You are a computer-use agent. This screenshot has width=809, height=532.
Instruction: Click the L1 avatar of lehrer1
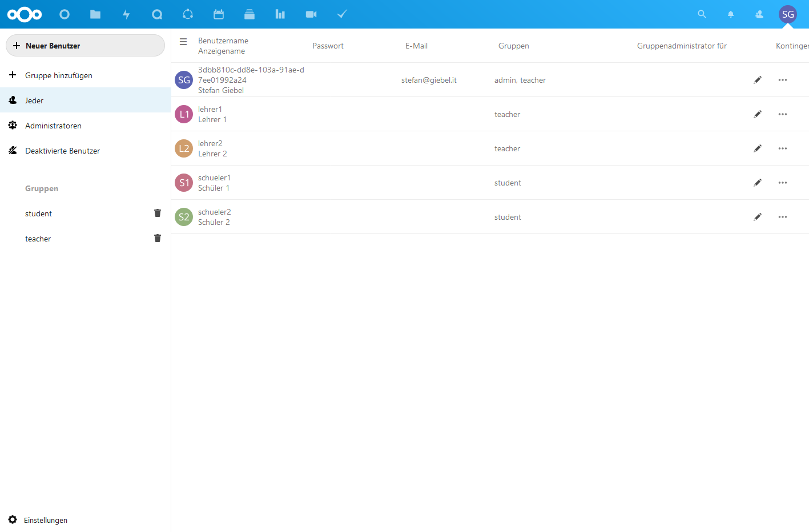click(x=184, y=114)
